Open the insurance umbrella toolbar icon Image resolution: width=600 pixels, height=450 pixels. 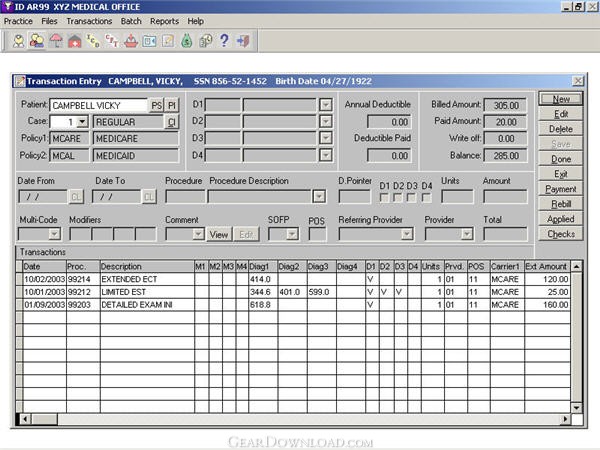pos(56,41)
